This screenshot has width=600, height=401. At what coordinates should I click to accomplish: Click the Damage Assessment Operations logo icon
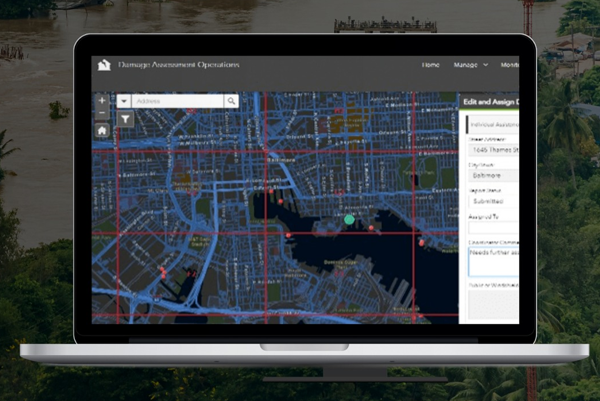(104, 65)
